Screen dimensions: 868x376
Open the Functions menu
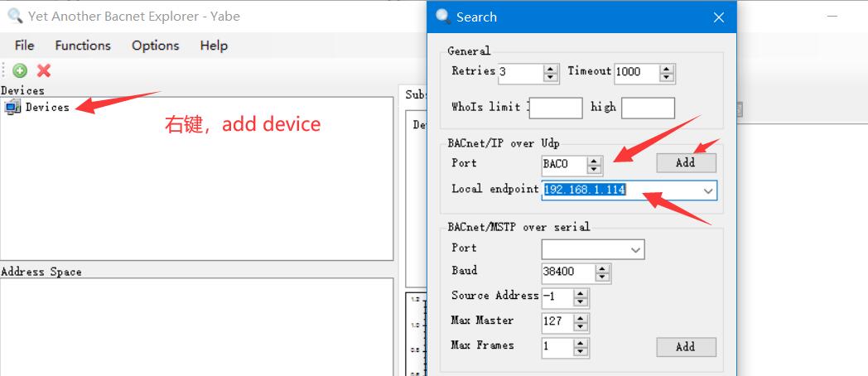point(83,46)
